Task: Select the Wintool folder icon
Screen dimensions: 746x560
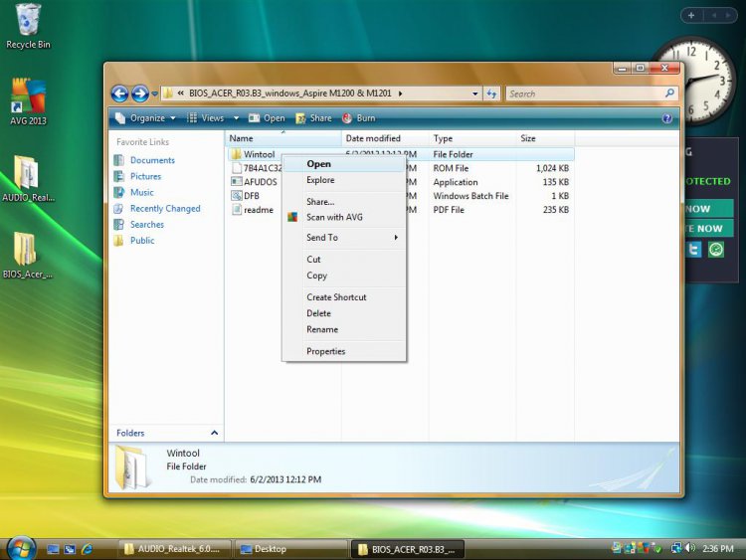Action: click(x=236, y=154)
